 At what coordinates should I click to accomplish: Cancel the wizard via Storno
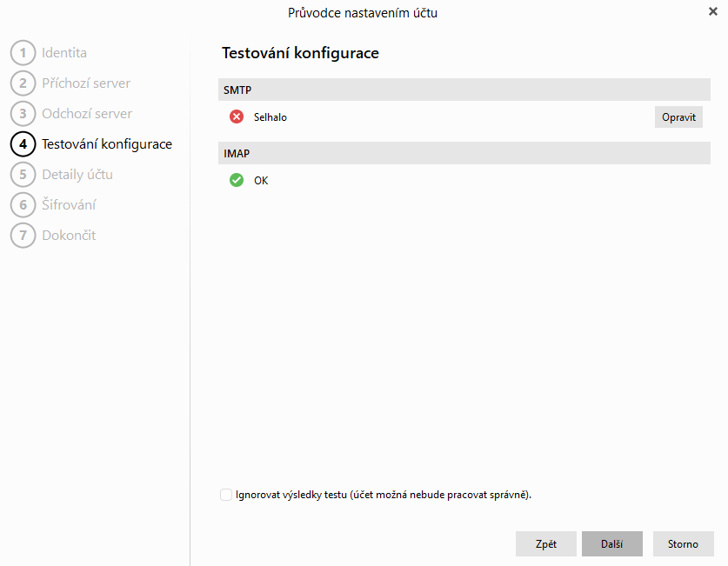[683, 544]
